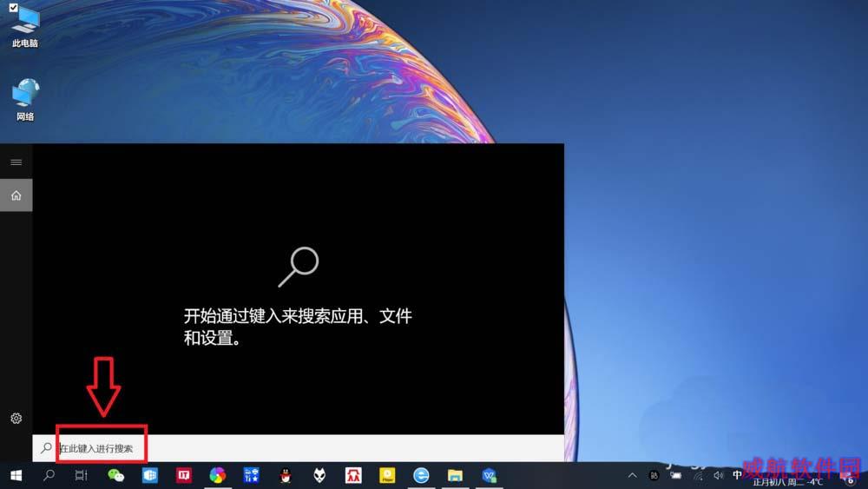Toggle the checkbox on 此电脑 icon
This screenshot has width=868, height=489.
13,8
